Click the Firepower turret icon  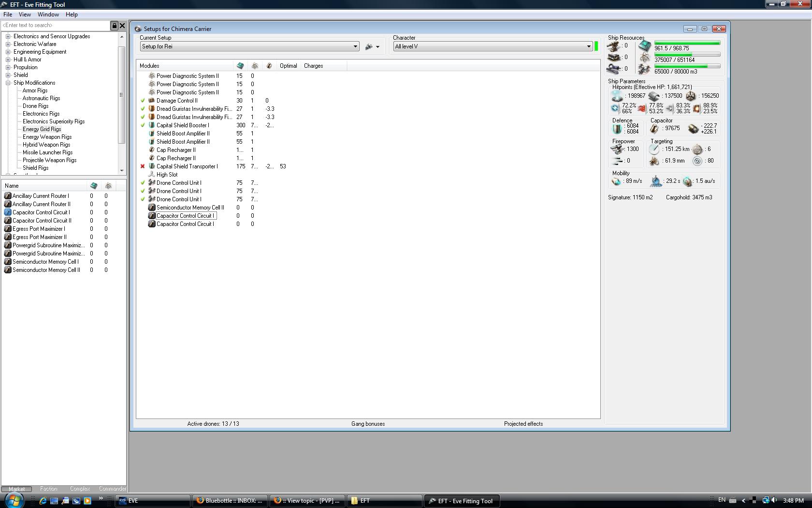tap(617, 149)
